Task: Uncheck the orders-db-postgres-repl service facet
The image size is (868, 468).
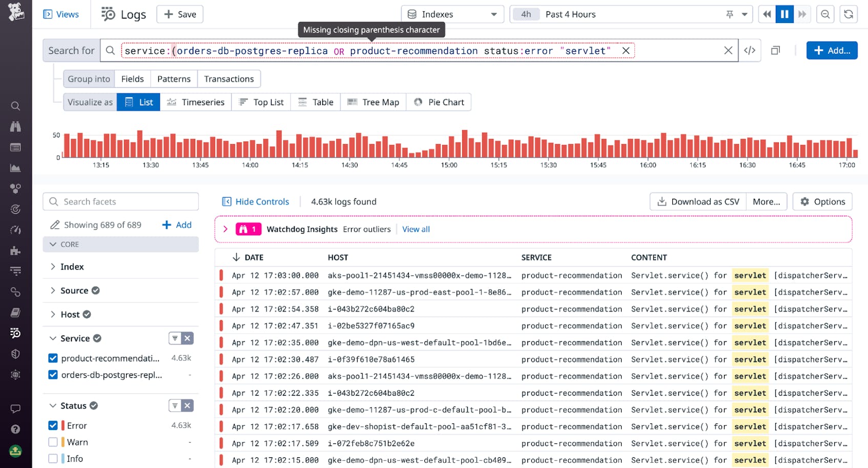Action: point(53,375)
